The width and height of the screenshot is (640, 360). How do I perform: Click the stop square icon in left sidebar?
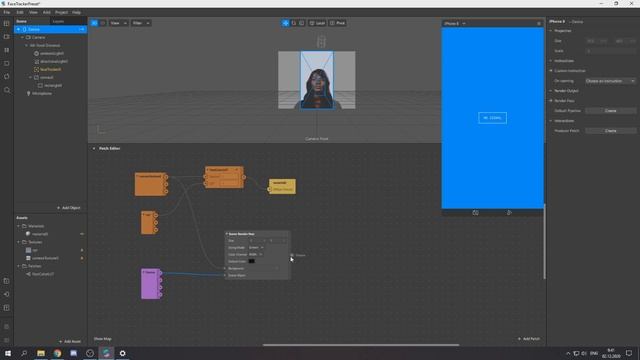tap(7, 64)
